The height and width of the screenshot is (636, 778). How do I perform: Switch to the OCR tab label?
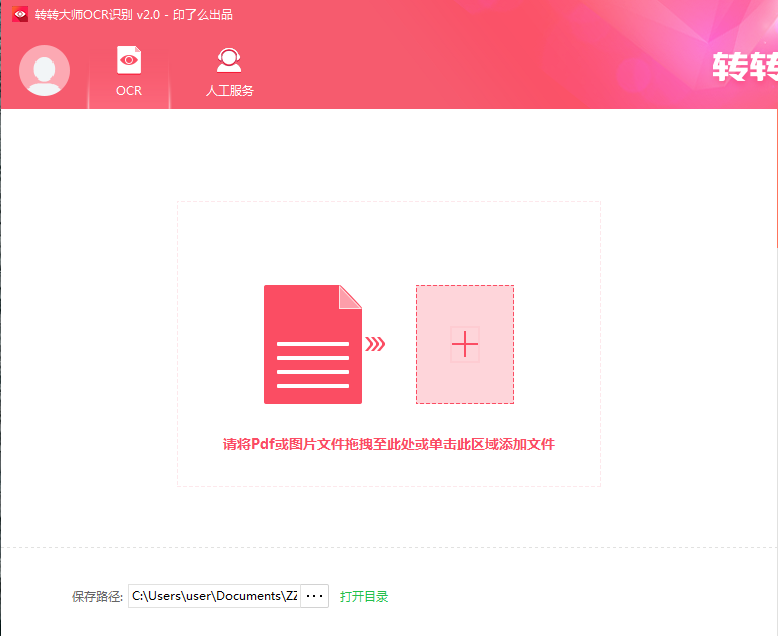(129, 91)
